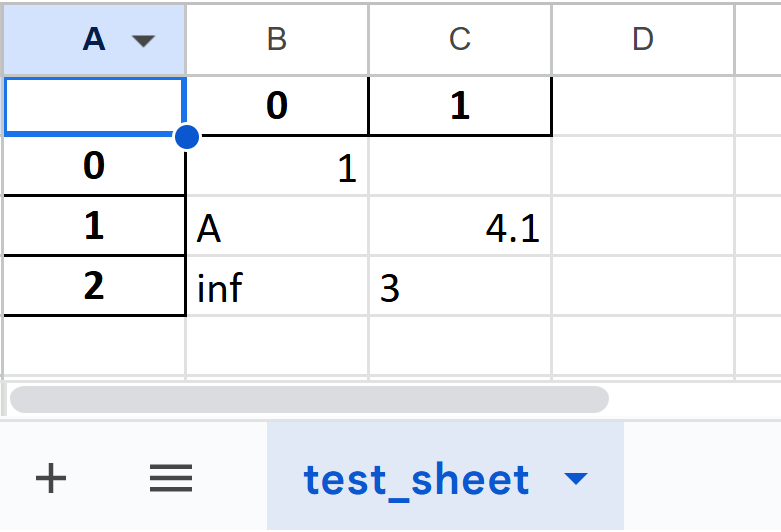Click the cell with text A
The height and width of the screenshot is (532, 781).
point(277,229)
